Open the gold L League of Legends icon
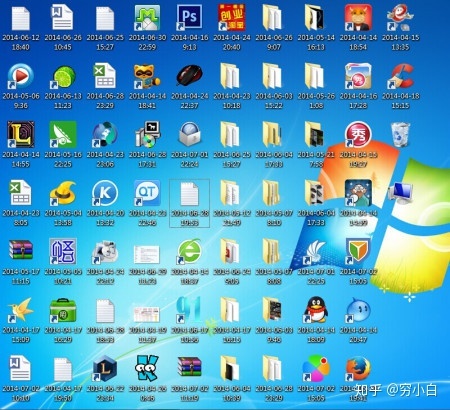450x410 pixels. point(21,134)
